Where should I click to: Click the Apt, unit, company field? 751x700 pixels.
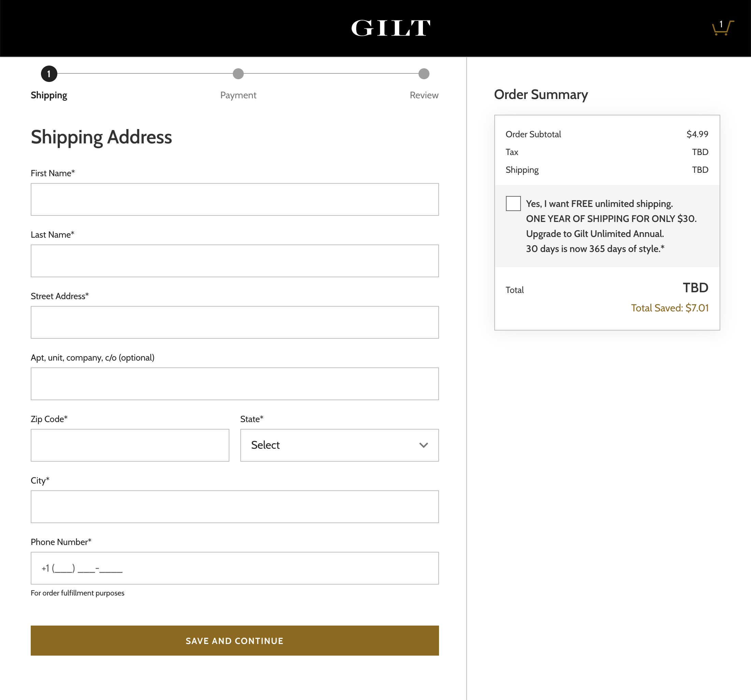(235, 384)
